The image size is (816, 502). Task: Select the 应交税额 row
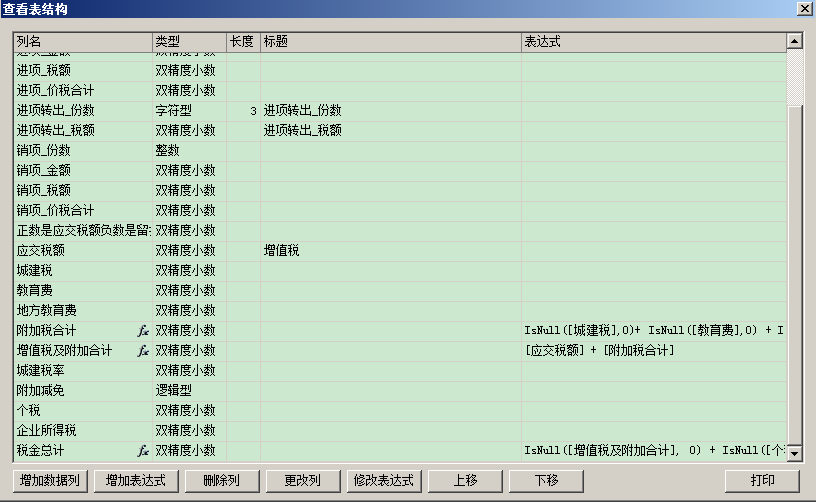[82, 251]
